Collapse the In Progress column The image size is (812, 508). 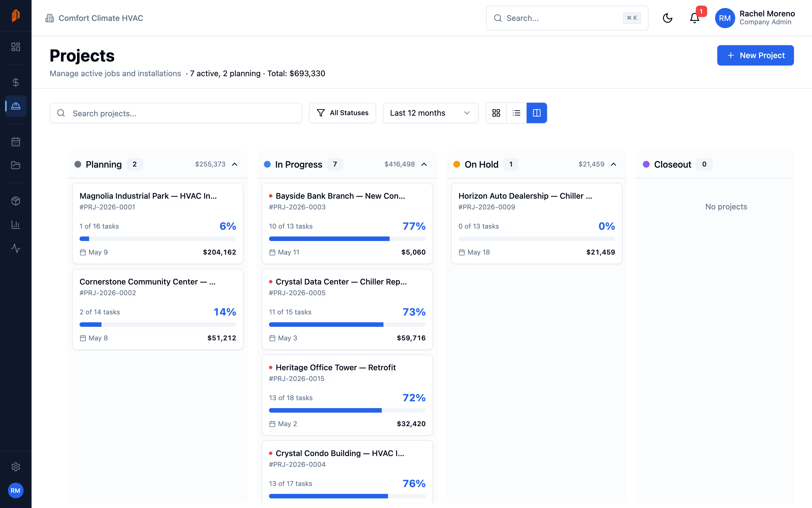pos(424,164)
